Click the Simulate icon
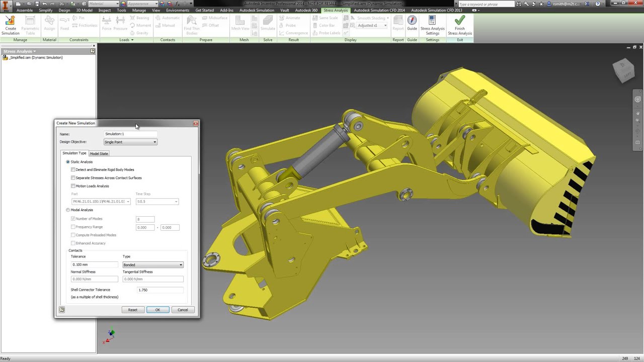The image size is (644, 362). (268, 24)
